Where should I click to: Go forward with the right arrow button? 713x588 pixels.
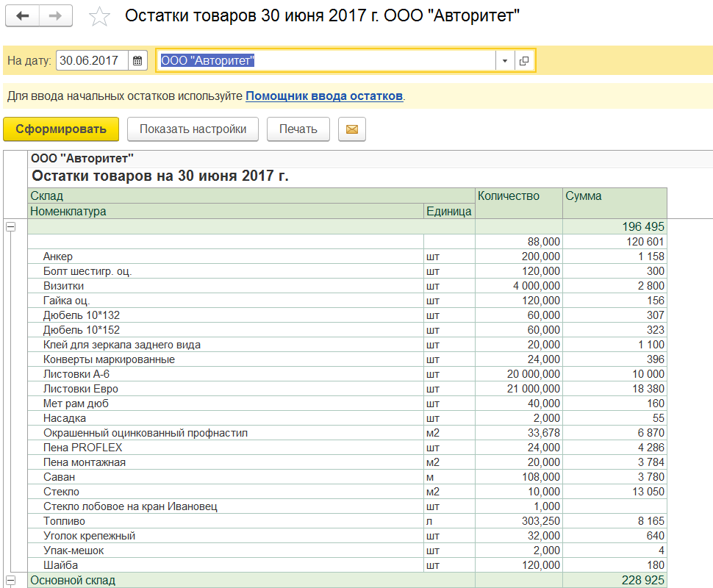pyautogui.click(x=56, y=16)
